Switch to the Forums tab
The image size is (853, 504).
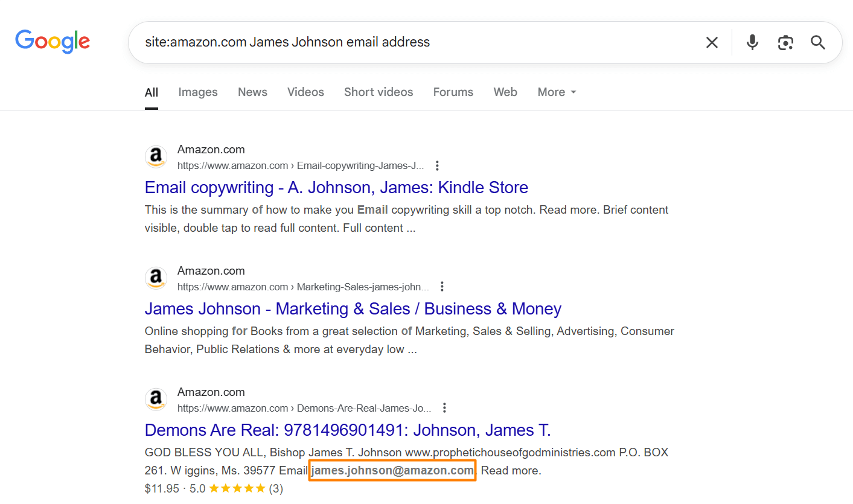(x=453, y=92)
